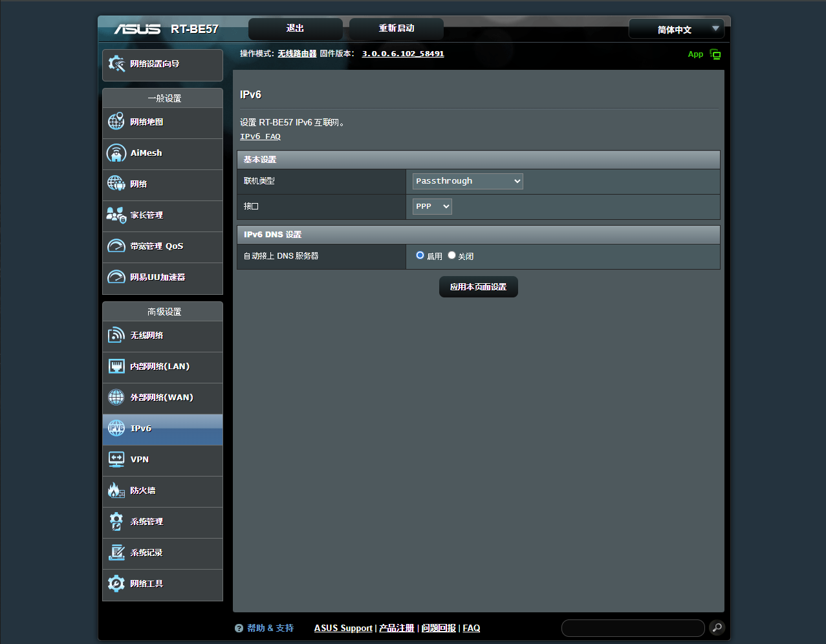The width and height of the screenshot is (826, 644).
Task: Click the 重新启动 reboot button
Action: click(396, 28)
